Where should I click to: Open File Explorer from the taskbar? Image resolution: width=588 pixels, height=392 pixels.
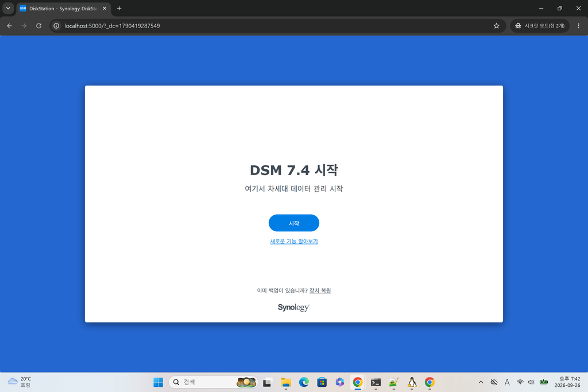pyautogui.click(x=286, y=382)
